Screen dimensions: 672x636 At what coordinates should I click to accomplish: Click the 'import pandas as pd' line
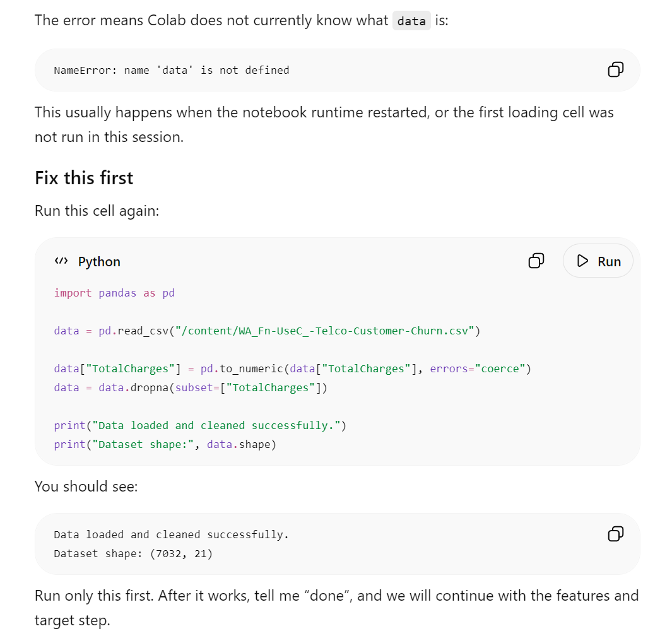[114, 293]
